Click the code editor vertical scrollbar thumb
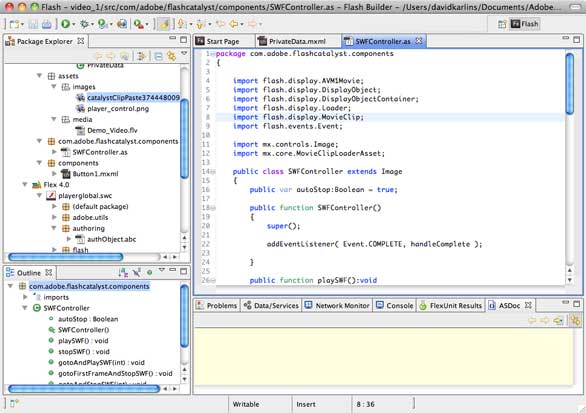Viewport: 586px width, 413px height. click(570, 84)
